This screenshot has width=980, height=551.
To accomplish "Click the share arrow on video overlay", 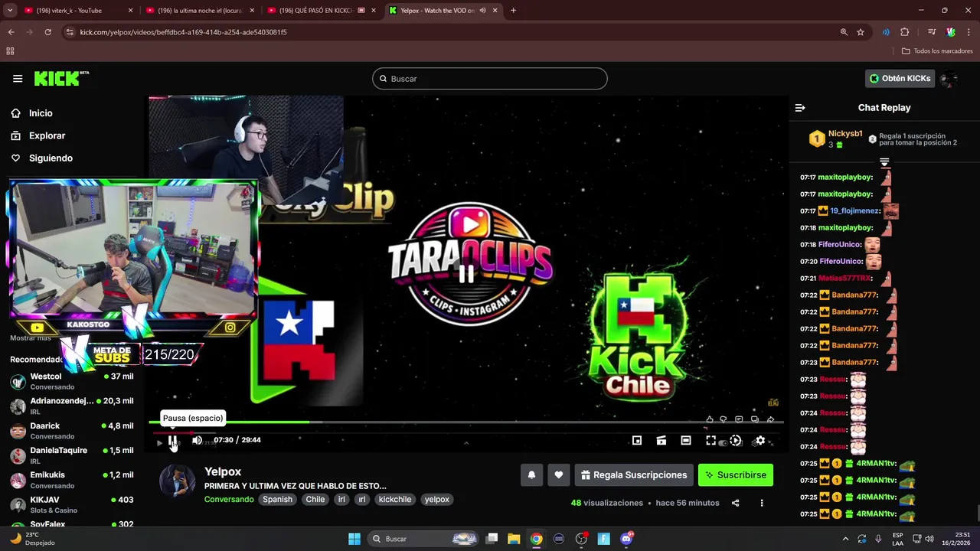I will (770, 419).
